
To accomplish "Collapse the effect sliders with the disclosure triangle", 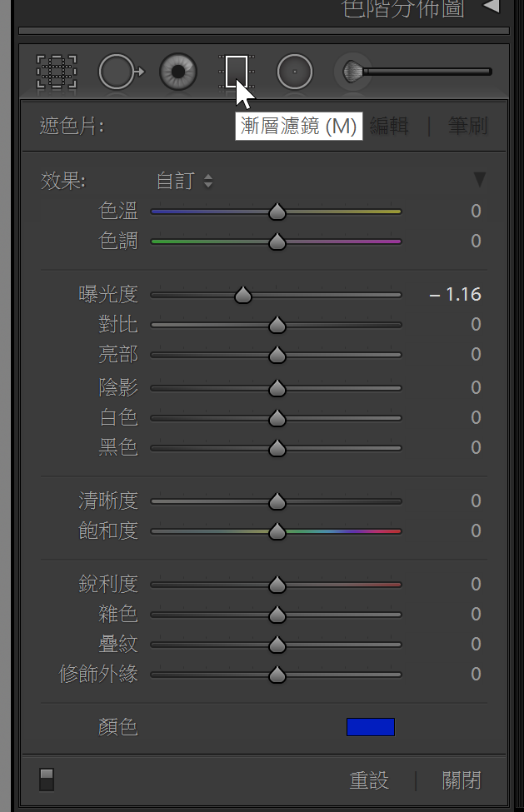I will [479, 180].
